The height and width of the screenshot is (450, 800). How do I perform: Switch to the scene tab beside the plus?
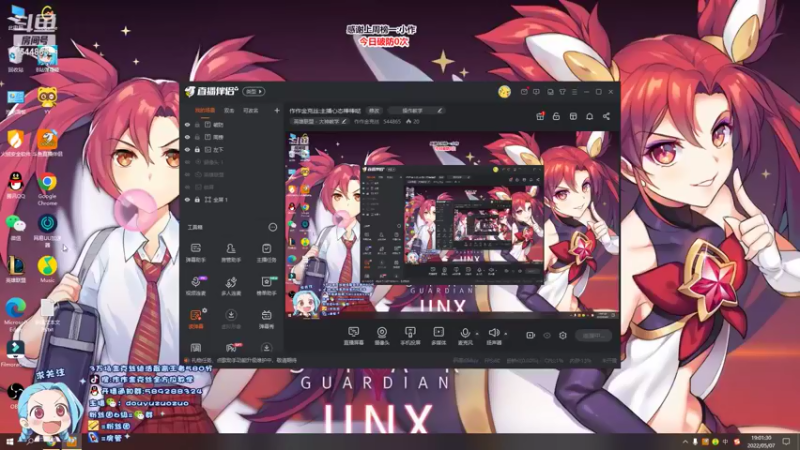(251, 110)
